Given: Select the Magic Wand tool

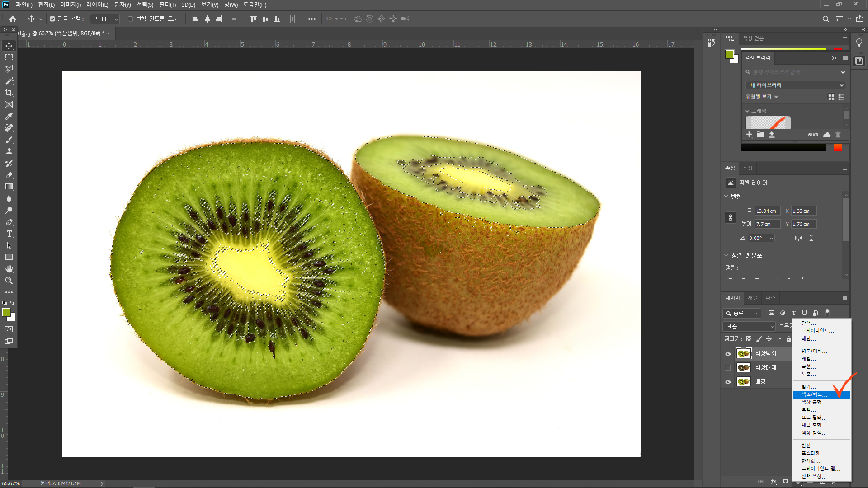Looking at the screenshot, I should click(9, 81).
